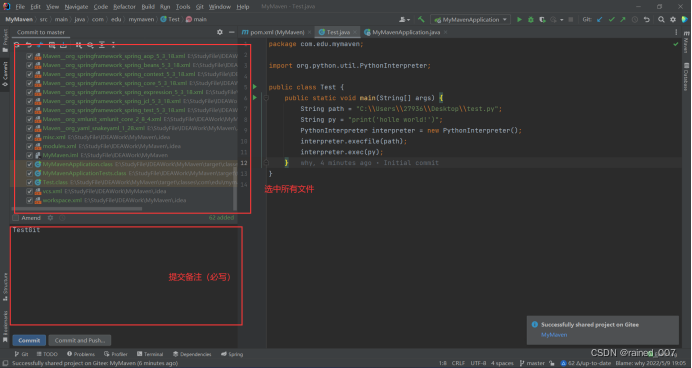Click horizontal scrollbar under file list

click(x=77, y=209)
